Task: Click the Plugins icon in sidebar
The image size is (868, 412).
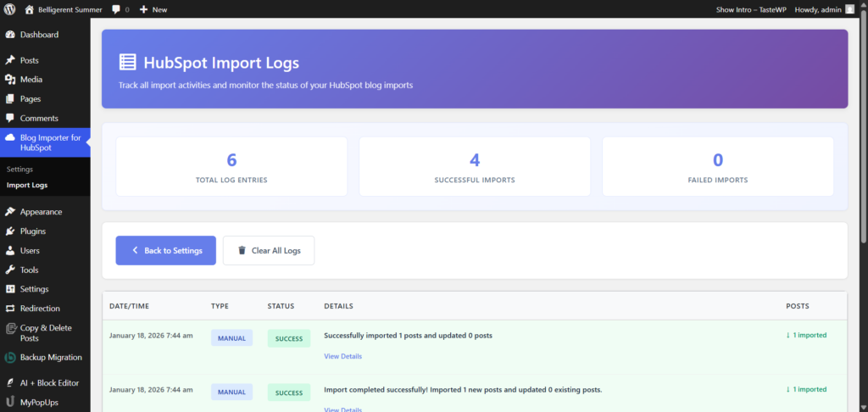Action: pyautogui.click(x=10, y=231)
